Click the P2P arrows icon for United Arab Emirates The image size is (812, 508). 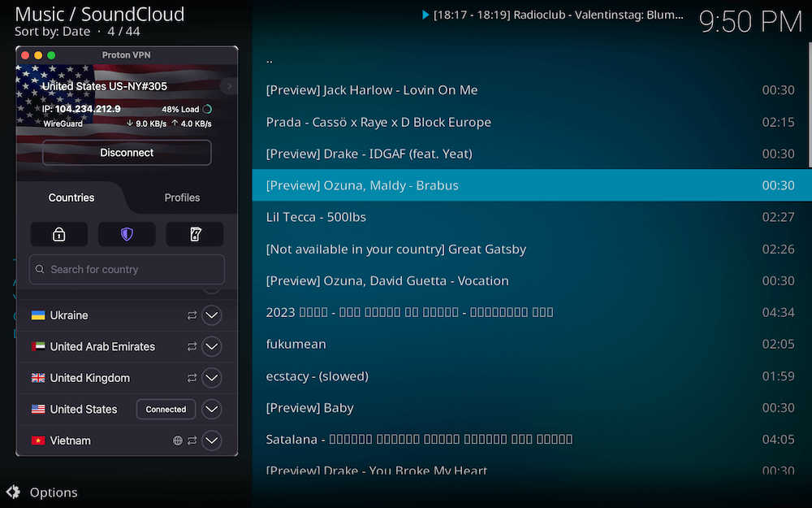192,346
